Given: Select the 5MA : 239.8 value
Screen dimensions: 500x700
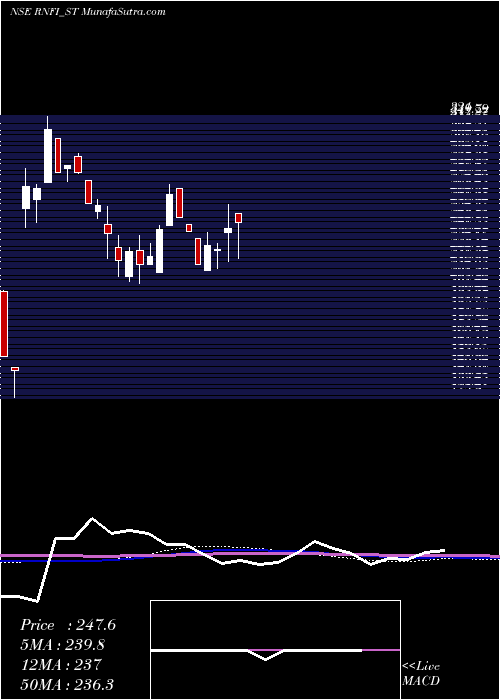Looking at the screenshot, I should coord(65,645).
